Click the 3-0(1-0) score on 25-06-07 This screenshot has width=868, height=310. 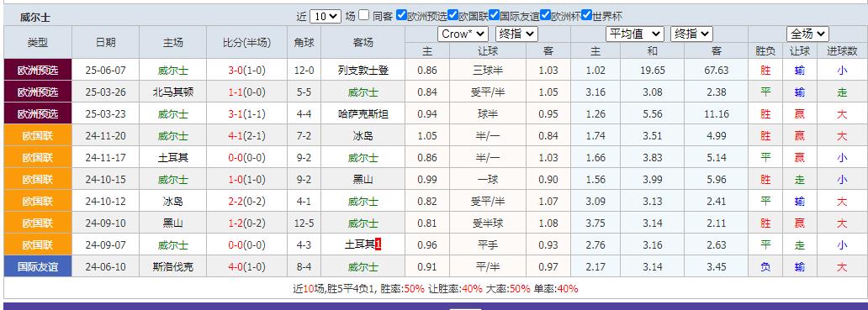(x=247, y=71)
